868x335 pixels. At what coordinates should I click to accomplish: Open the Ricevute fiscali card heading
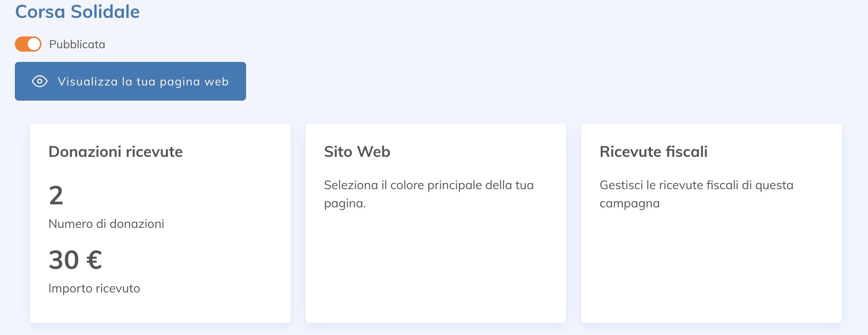pos(653,152)
